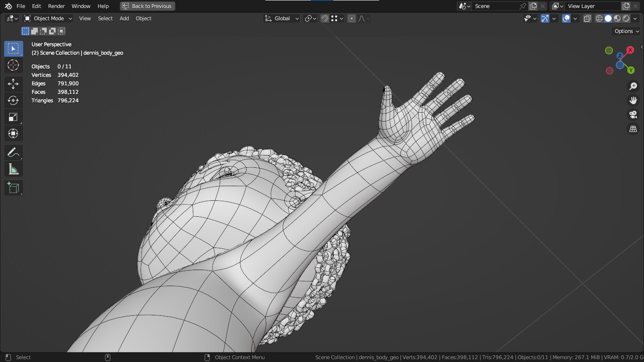Choose the Move tool in toolbar
Viewport: 644px width, 362px height.
13,84
